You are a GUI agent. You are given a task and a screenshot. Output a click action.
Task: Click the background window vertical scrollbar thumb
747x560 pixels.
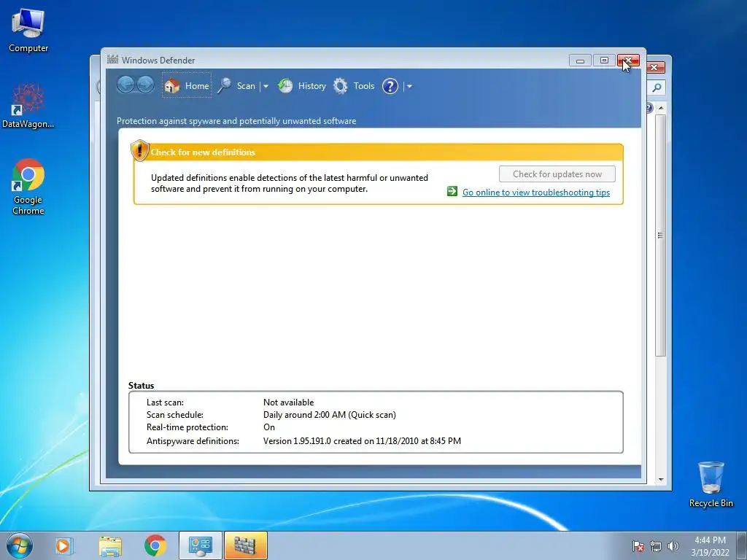660,236
